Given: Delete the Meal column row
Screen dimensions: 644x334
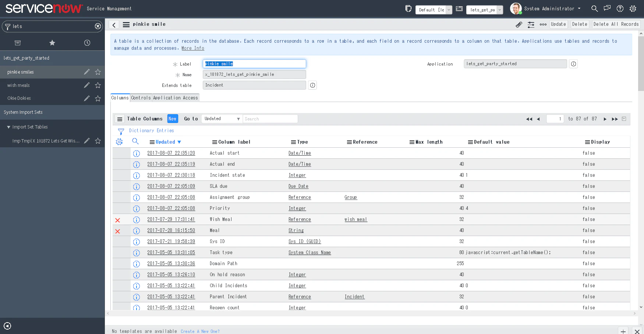Looking at the screenshot, I should (x=118, y=231).
